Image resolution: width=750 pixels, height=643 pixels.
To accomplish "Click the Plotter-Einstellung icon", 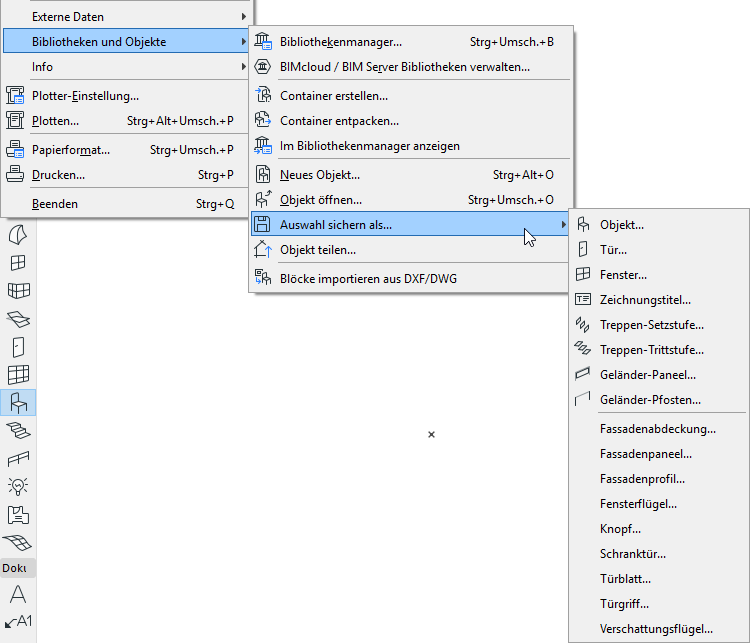I will pyautogui.click(x=15, y=95).
